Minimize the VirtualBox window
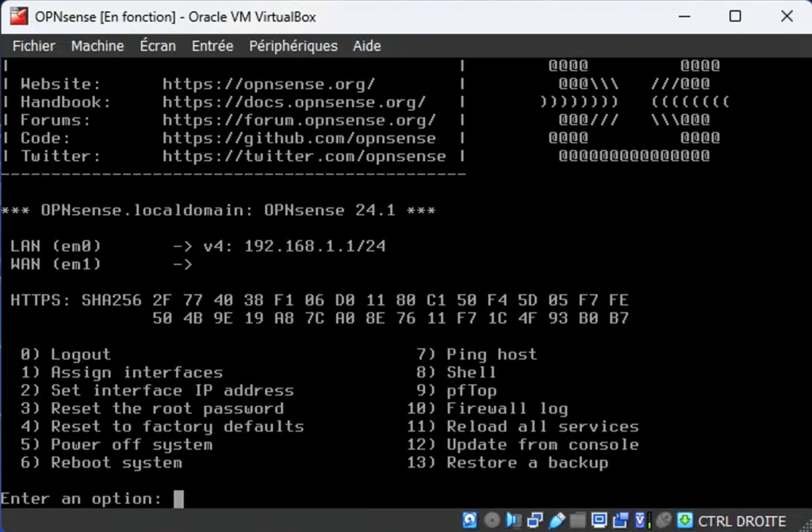 click(684, 17)
